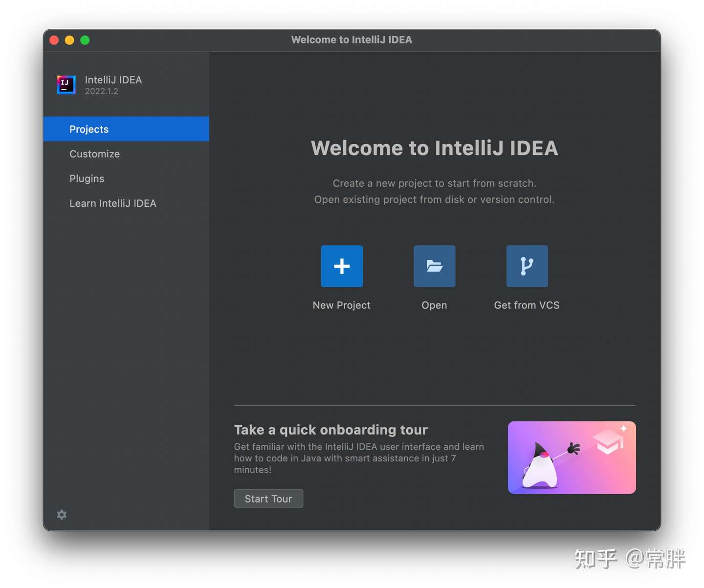704x588 pixels.
Task: Click the Open folder icon
Action: click(x=434, y=266)
